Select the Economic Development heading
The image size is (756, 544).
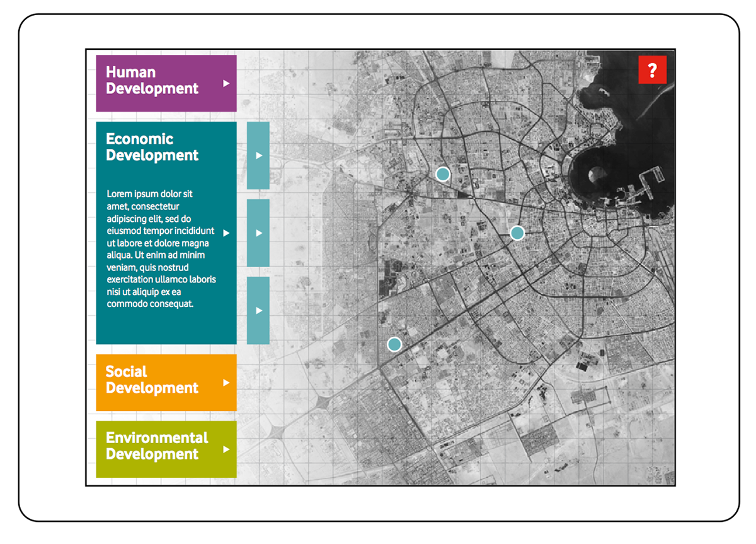click(152, 147)
